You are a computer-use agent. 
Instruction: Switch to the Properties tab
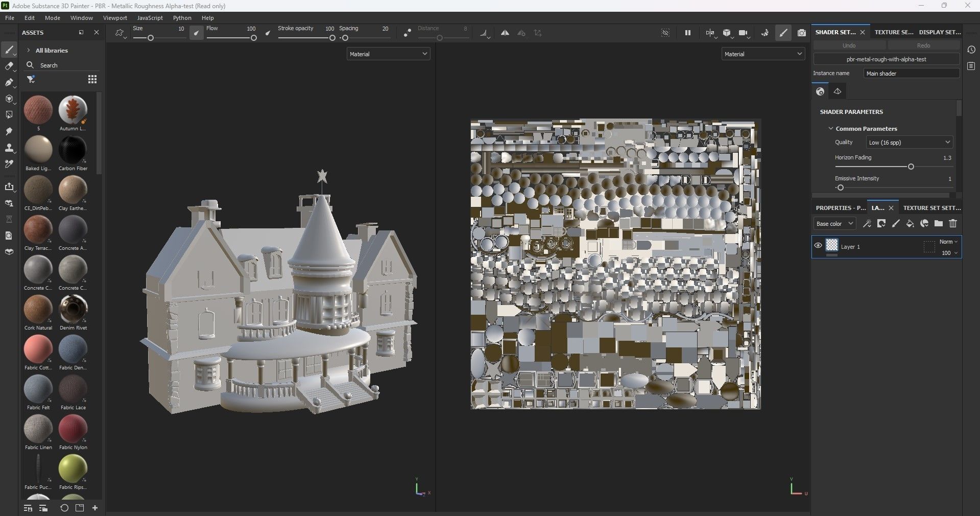pos(841,208)
